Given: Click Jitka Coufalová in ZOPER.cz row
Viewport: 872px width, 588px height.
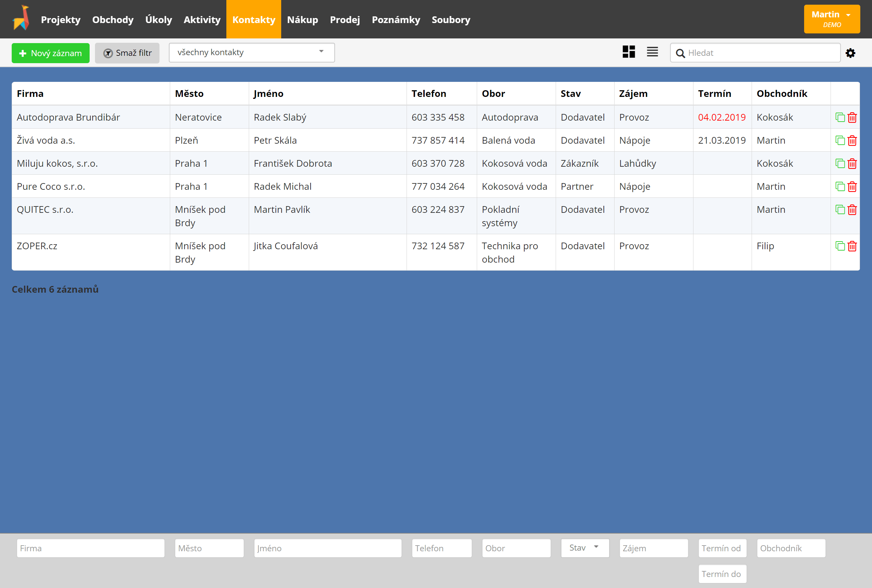Looking at the screenshot, I should [286, 246].
